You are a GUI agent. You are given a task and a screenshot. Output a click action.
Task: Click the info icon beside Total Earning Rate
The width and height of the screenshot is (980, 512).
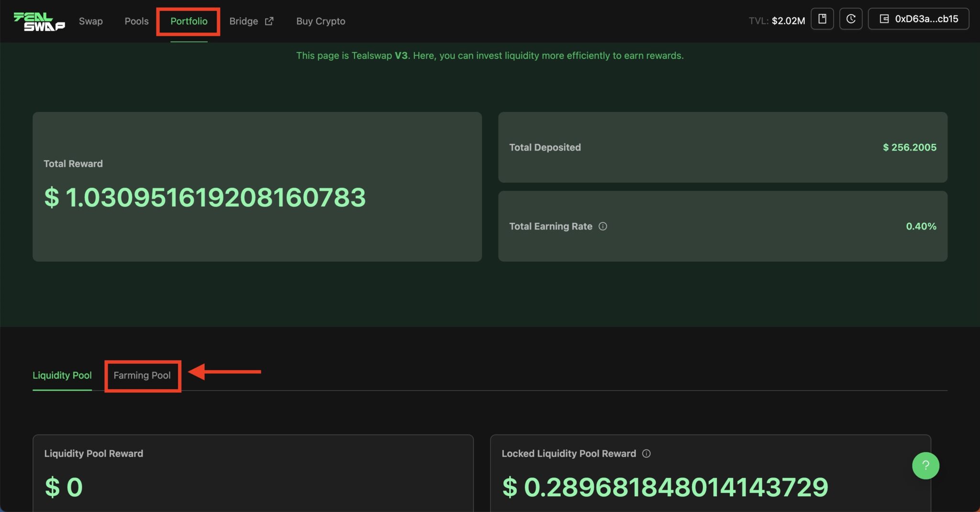pyautogui.click(x=602, y=227)
